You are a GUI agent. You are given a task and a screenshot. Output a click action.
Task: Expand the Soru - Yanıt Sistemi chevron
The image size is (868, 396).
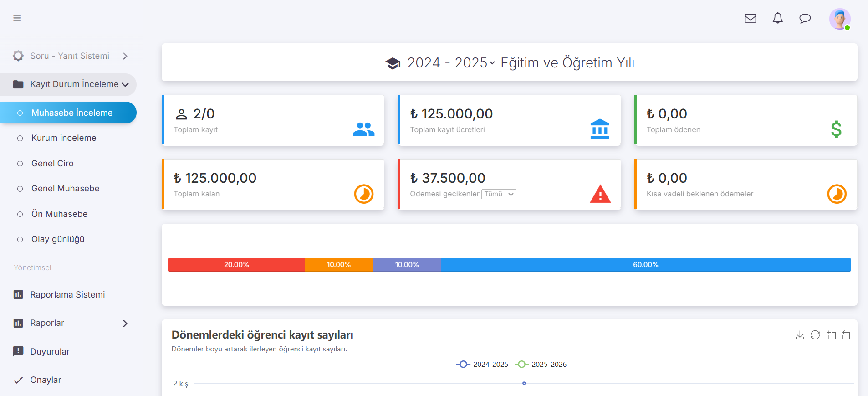(125, 56)
